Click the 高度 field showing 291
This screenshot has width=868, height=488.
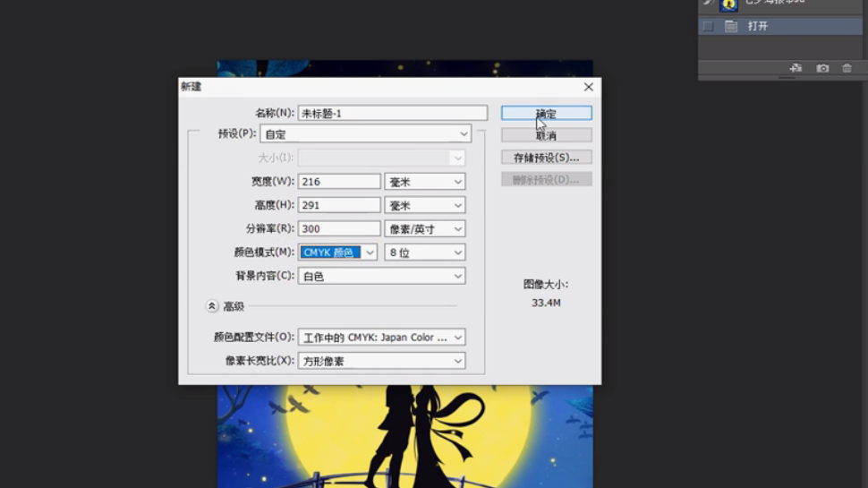pyautogui.click(x=339, y=205)
